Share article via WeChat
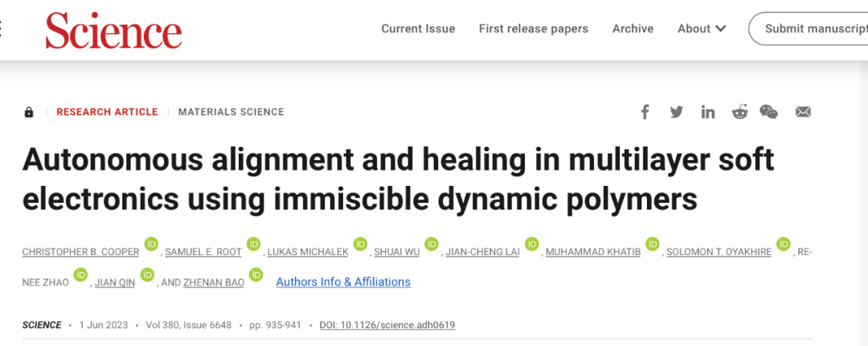This screenshot has height=346, width=868. [x=769, y=112]
